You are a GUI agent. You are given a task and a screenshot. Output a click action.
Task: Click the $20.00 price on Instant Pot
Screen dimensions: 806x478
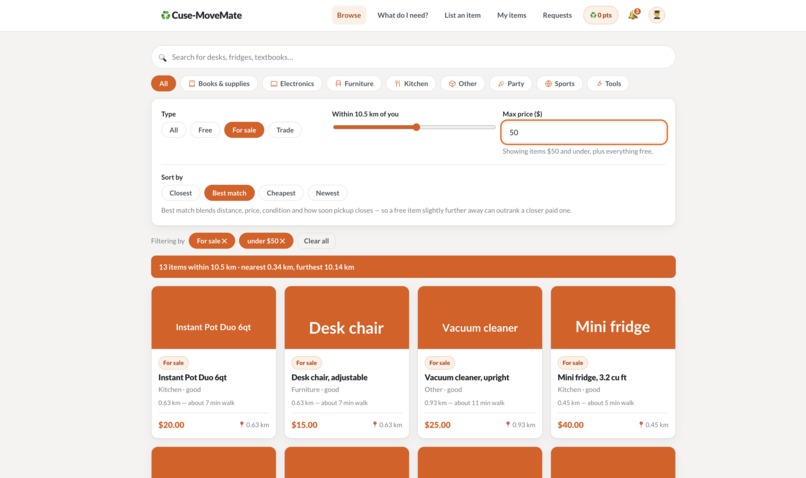pyautogui.click(x=171, y=425)
